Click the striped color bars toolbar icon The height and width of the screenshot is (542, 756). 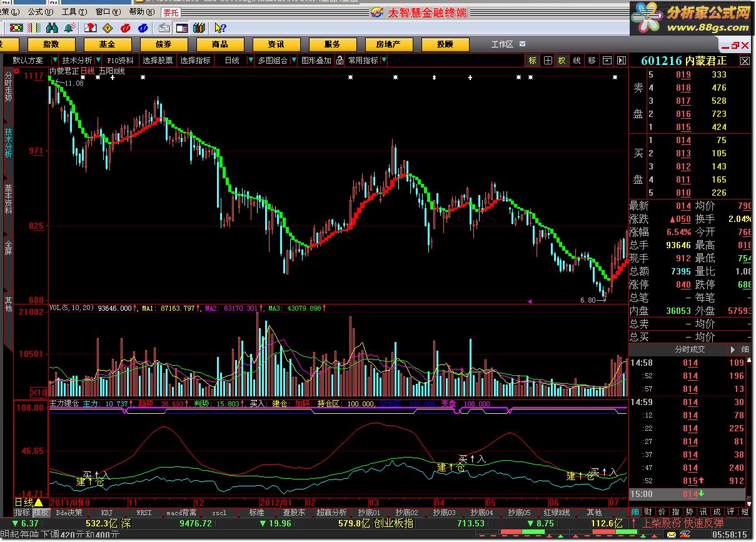34,28
